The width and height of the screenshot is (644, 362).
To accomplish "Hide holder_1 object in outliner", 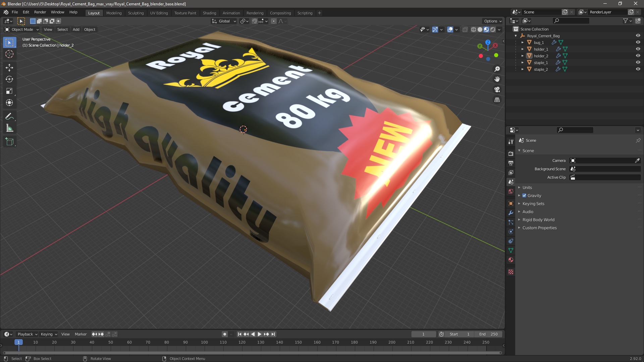I will 638,49.
